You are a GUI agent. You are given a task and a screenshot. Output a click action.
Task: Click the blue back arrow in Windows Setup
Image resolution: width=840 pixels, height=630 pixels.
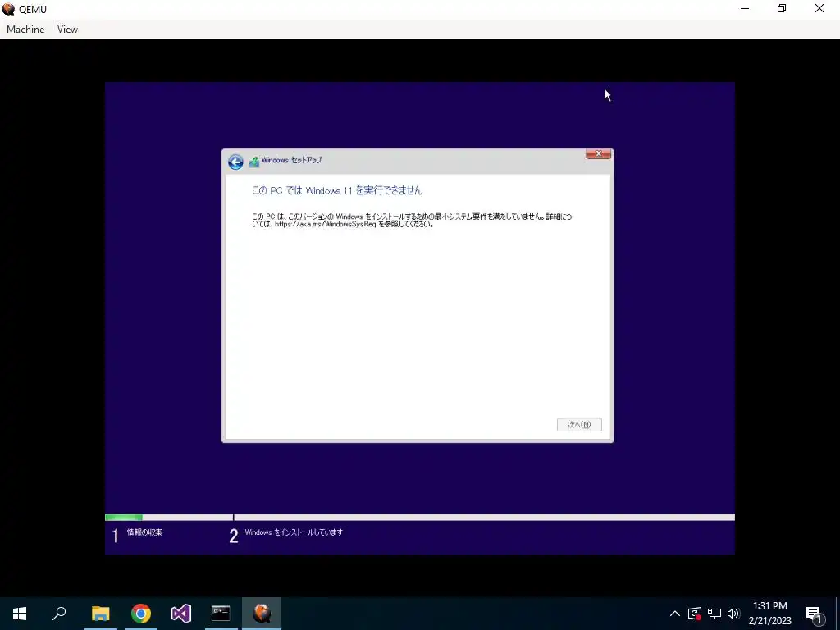[235, 162]
